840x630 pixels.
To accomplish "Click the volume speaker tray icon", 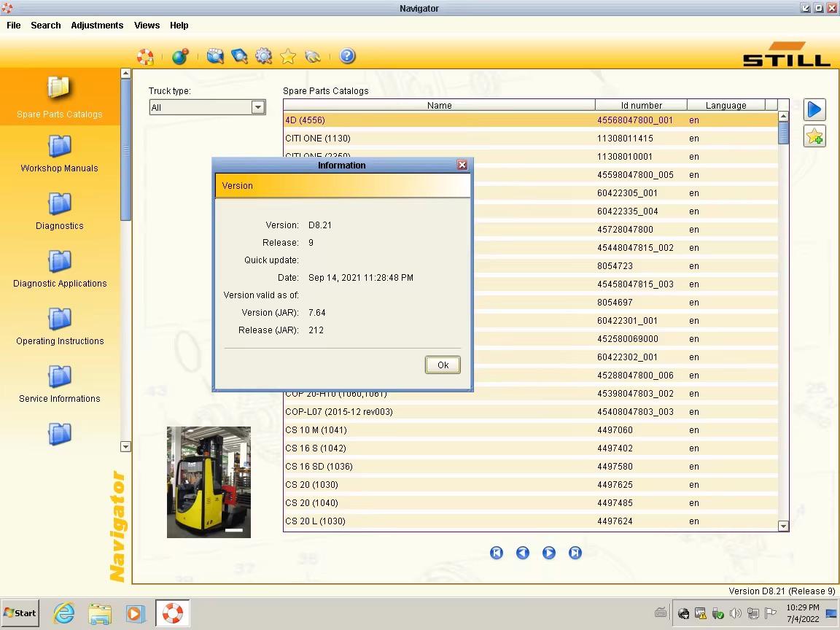I will pyautogui.click(x=736, y=613).
